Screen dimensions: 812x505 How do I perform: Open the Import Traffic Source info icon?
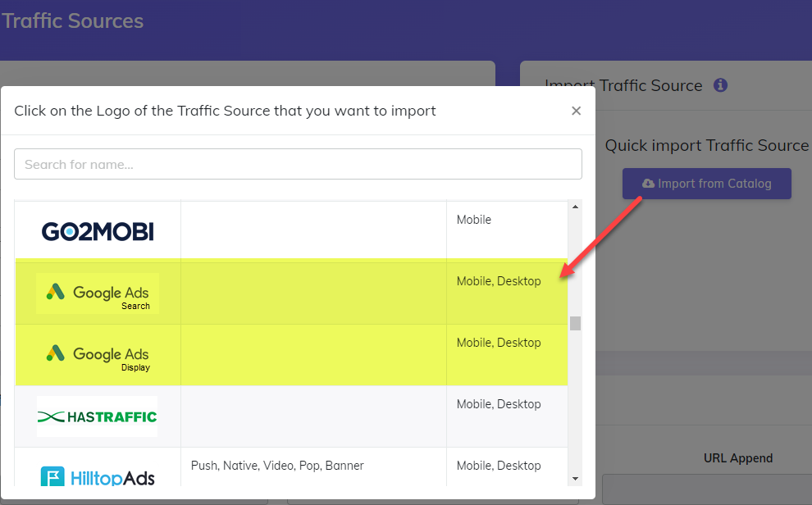pos(720,85)
